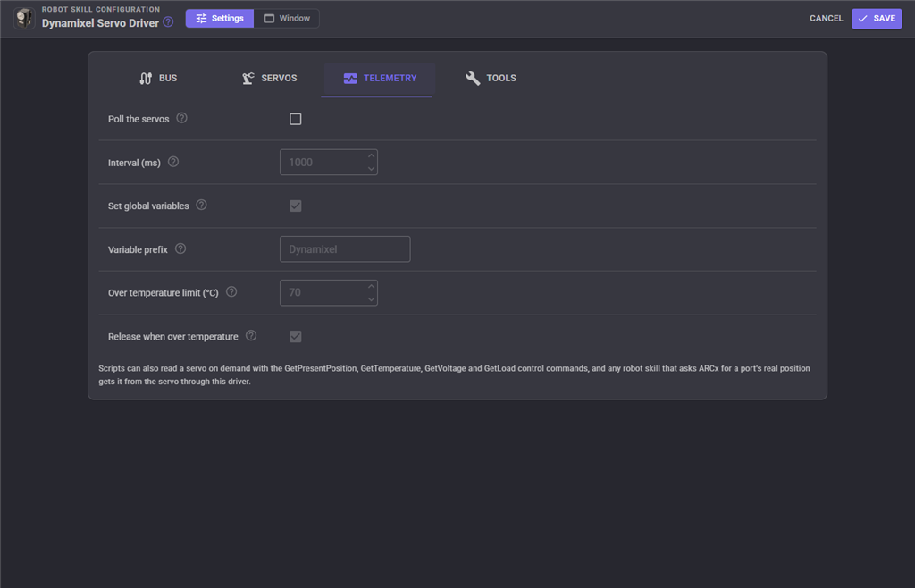Click the checkmark icon in Save button
The height and width of the screenshot is (588, 915).
click(863, 19)
